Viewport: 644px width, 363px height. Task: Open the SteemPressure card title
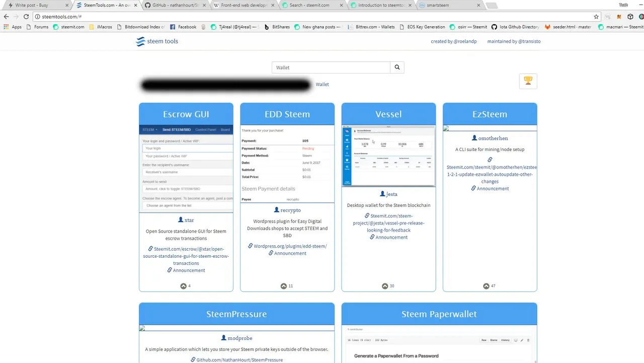pos(236,314)
